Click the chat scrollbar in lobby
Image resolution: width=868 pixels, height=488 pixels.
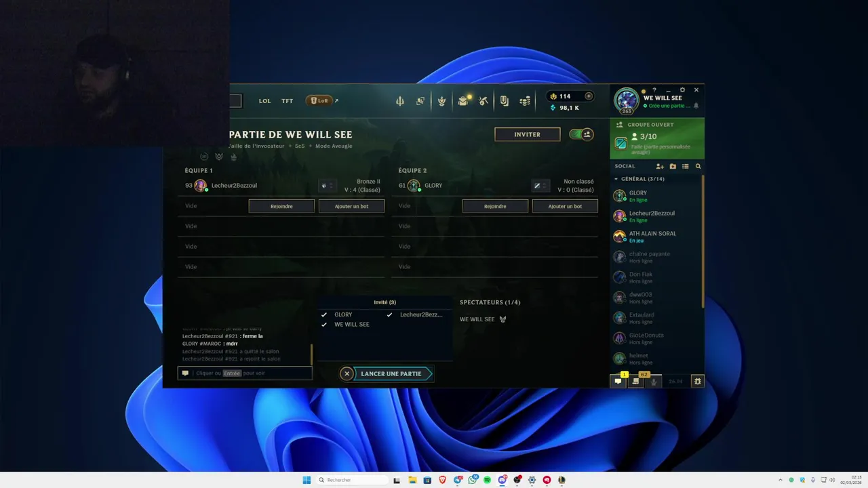(312, 354)
